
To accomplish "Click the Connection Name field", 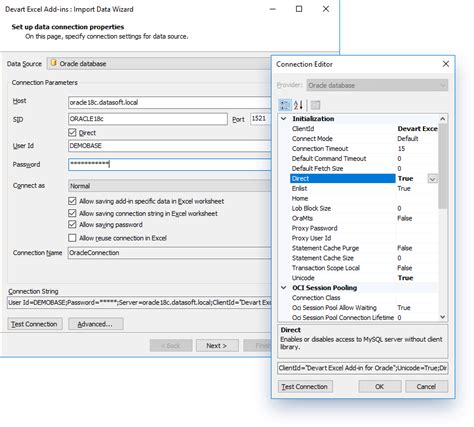I will (x=170, y=253).
